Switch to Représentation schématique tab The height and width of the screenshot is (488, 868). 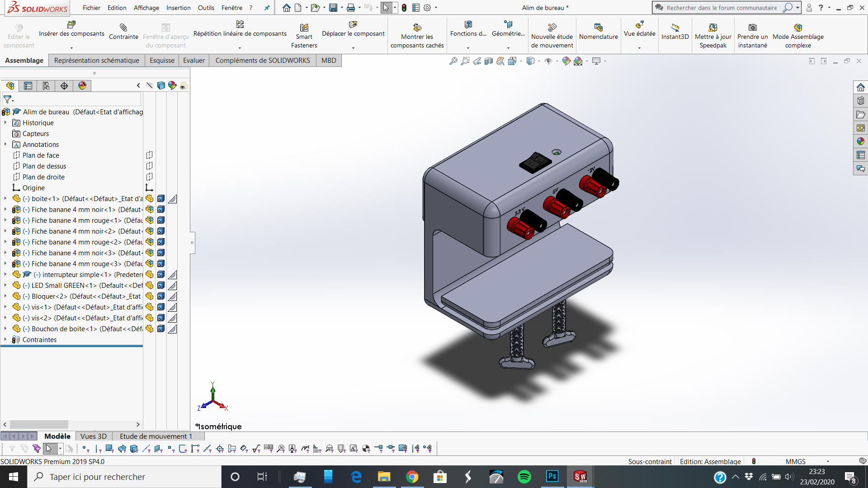97,61
